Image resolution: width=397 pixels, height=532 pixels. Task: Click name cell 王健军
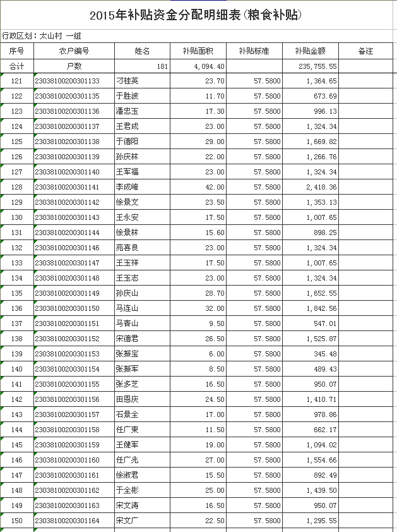click(143, 445)
